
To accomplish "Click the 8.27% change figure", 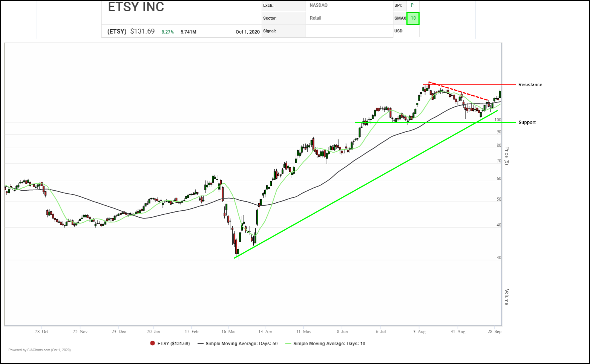I will (x=167, y=32).
